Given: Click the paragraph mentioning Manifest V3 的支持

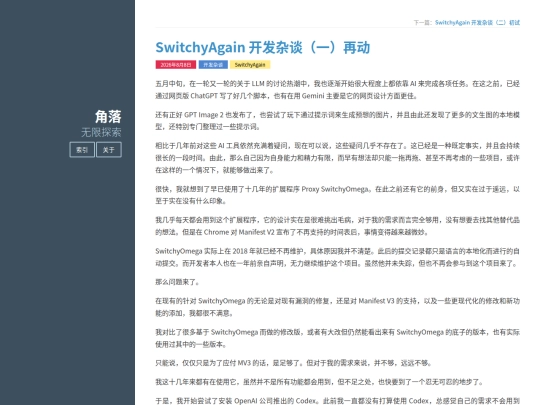Looking at the screenshot, I should 338,307.
